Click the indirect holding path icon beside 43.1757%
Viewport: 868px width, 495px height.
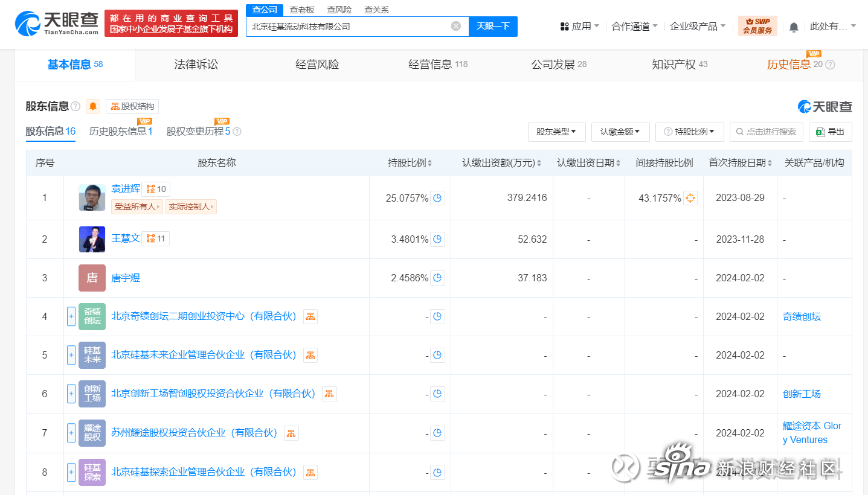point(690,198)
